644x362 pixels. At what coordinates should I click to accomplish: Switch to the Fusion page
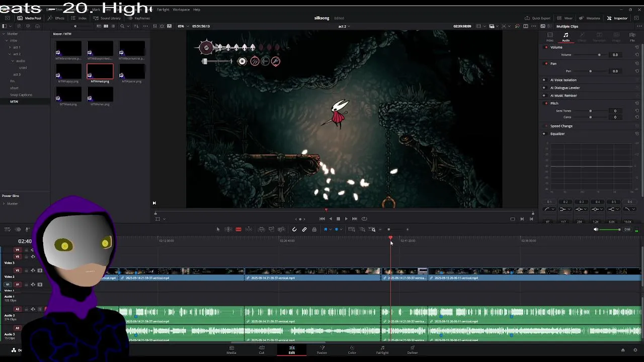(322, 350)
